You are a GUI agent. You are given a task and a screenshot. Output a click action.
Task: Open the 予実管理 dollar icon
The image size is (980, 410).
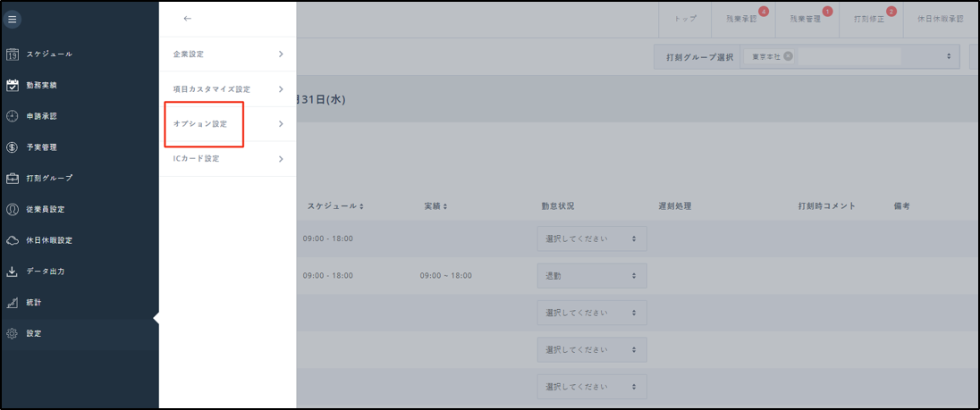13,147
